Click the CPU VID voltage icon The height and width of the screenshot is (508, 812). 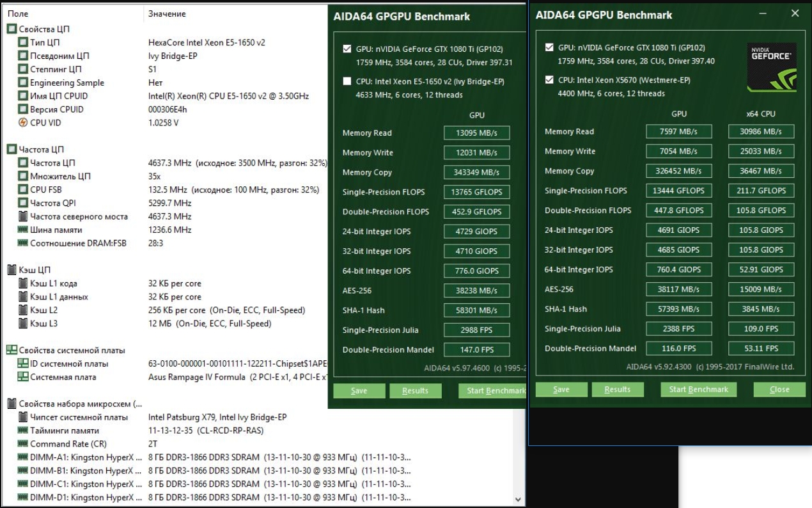23,123
